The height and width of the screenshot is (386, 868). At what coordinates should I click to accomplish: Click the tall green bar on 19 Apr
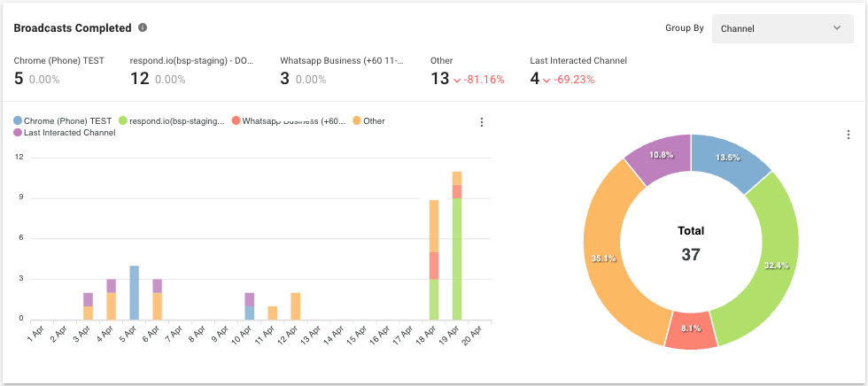click(457, 259)
